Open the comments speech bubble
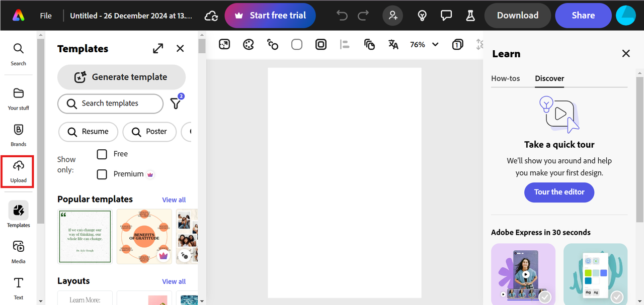 (446, 16)
